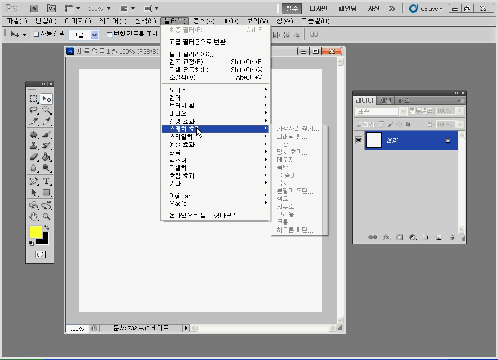Select the Magic Wand tool
498x360 pixels.
pyautogui.click(x=46, y=110)
